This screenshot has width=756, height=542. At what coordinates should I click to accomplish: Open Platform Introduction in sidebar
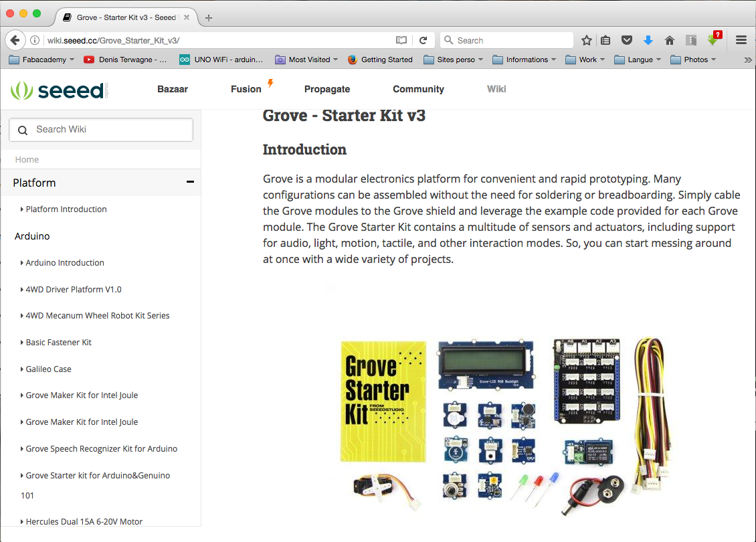click(66, 209)
